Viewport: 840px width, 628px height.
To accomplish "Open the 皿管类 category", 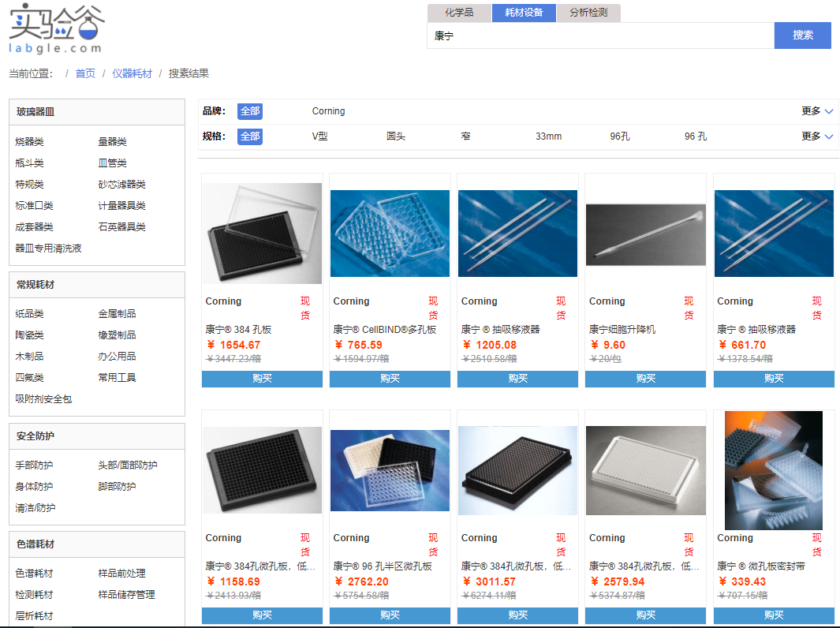I will [113, 163].
